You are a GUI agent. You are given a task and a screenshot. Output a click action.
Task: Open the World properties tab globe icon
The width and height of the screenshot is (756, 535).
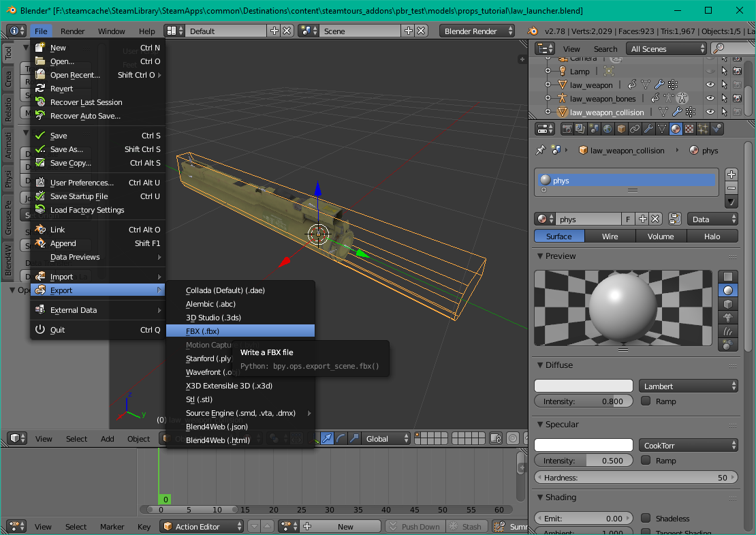606,129
